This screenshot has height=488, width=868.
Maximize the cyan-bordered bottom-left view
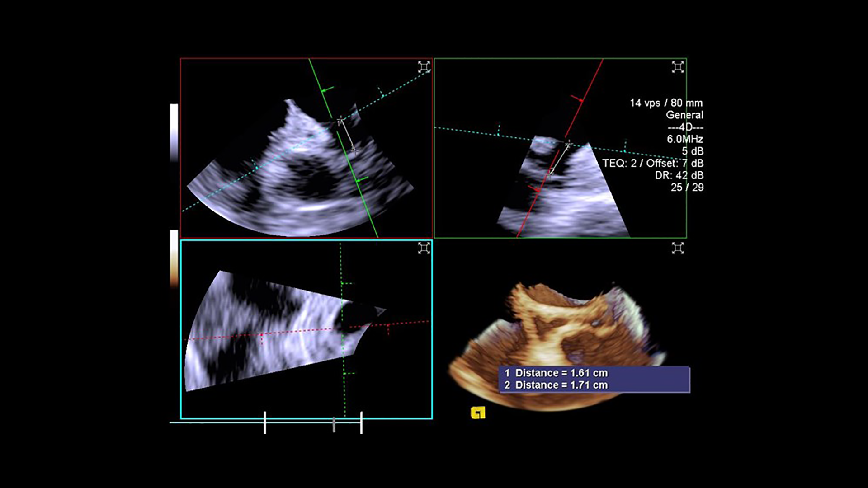tap(424, 248)
